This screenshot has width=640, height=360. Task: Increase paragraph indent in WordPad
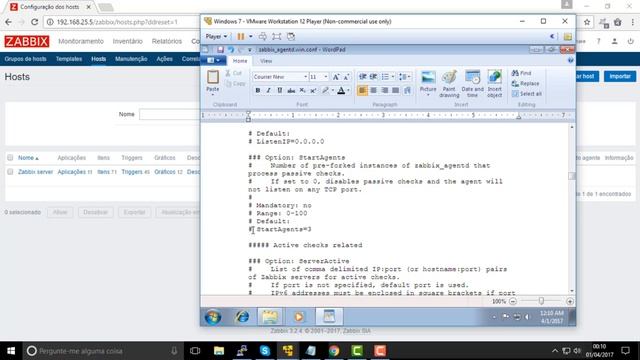tap(373, 77)
